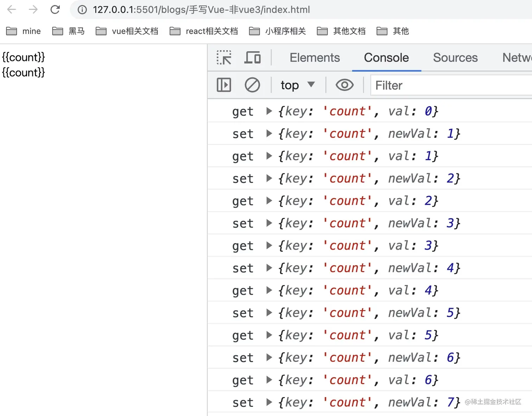This screenshot has height=416, width=532.
Task: Expand the set object with newVal: 6
Action: click(269, 358)
